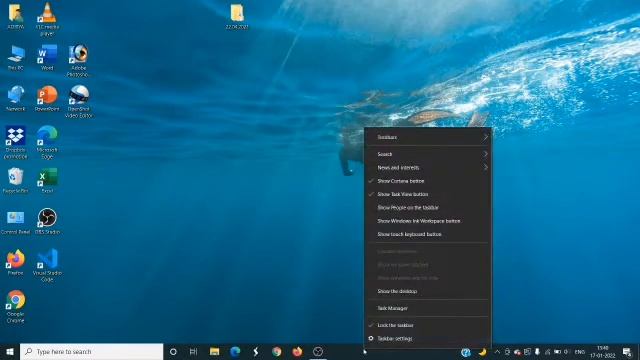The image size is (640, 360).
Task: Select the Visual Studio Code shortcut
Action: pyautogui.click(x=47, y=265)
